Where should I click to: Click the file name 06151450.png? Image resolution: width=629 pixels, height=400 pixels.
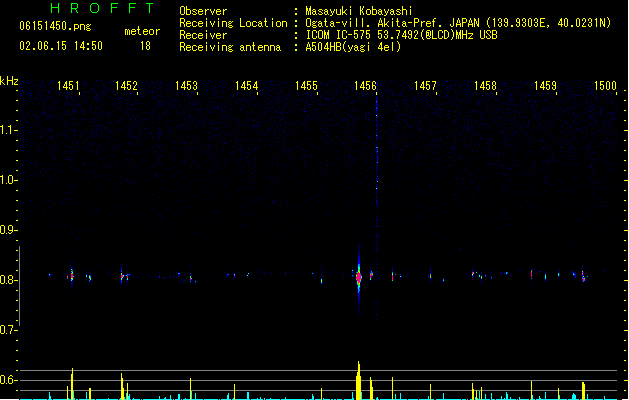(x=55, y=26)
